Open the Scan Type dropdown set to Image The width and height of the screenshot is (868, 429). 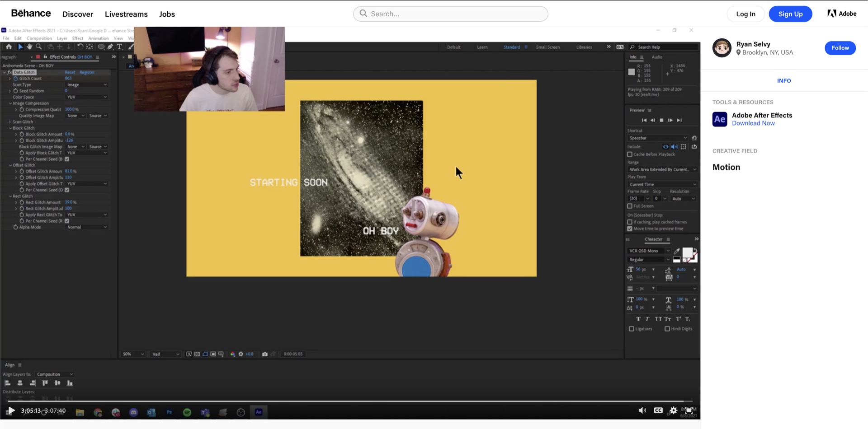(x=87, y=85)
